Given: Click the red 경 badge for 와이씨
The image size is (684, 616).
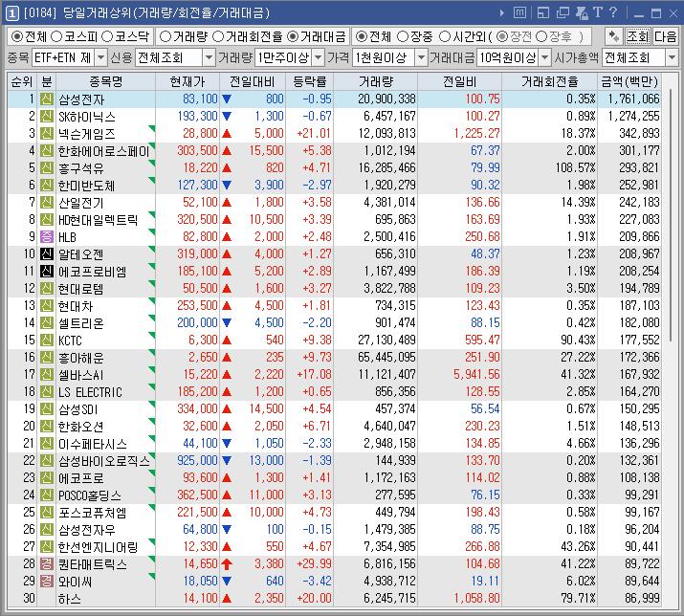Looking at the screenshot, I should point(47,581).
